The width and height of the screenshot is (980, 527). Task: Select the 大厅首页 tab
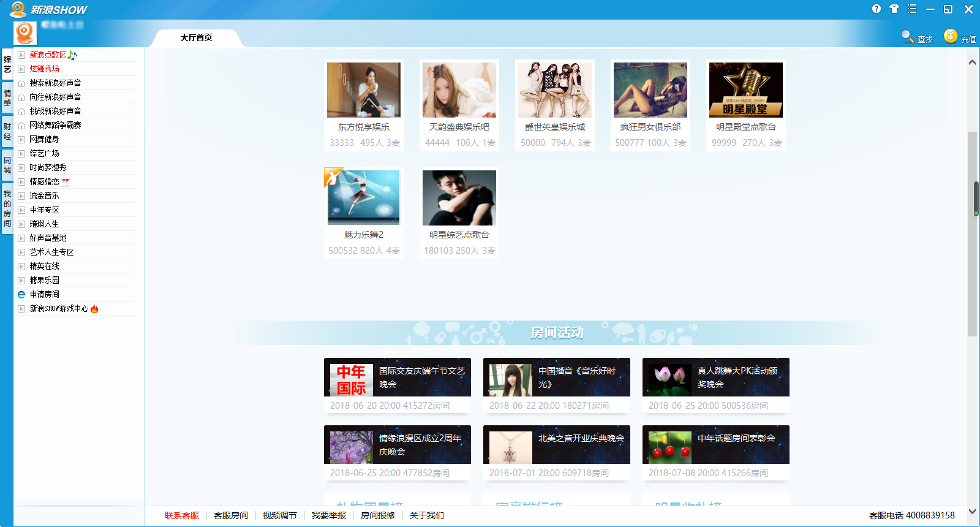click(196, 38)
